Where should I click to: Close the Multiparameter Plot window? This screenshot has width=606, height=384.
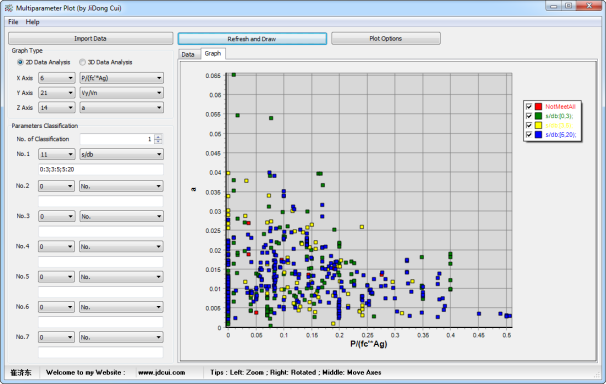(589, 6)
